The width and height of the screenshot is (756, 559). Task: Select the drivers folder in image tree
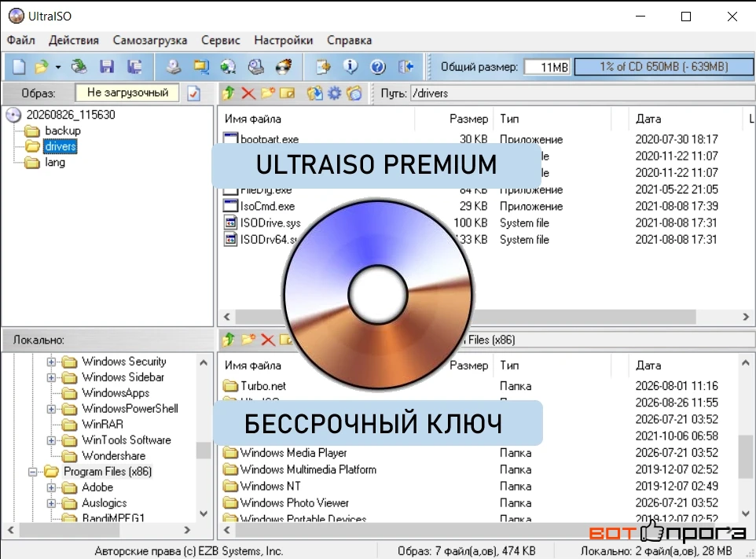(x=61, y=146)
